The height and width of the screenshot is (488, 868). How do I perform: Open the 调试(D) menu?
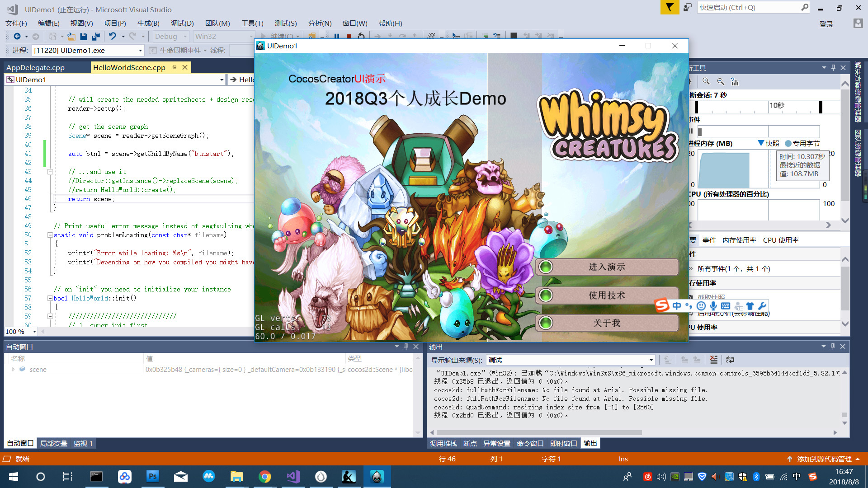(x=182, y=23)
